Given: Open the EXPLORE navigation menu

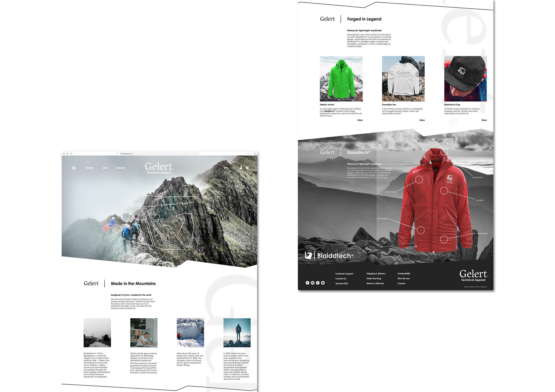Looking at the screenshot, I should point(121,168).
